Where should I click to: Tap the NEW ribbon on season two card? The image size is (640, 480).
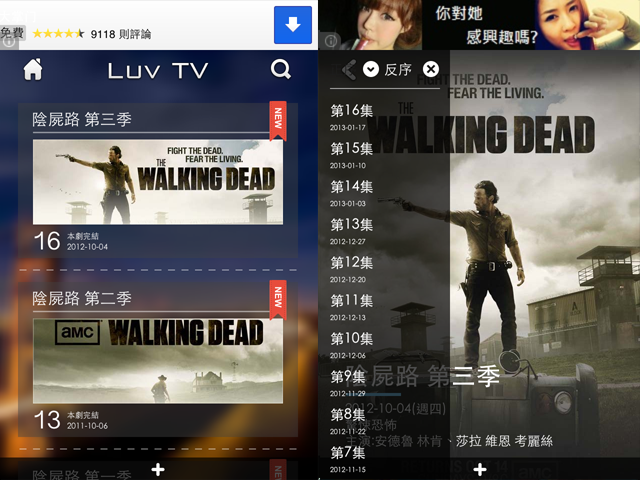click(x=278, y=300)
